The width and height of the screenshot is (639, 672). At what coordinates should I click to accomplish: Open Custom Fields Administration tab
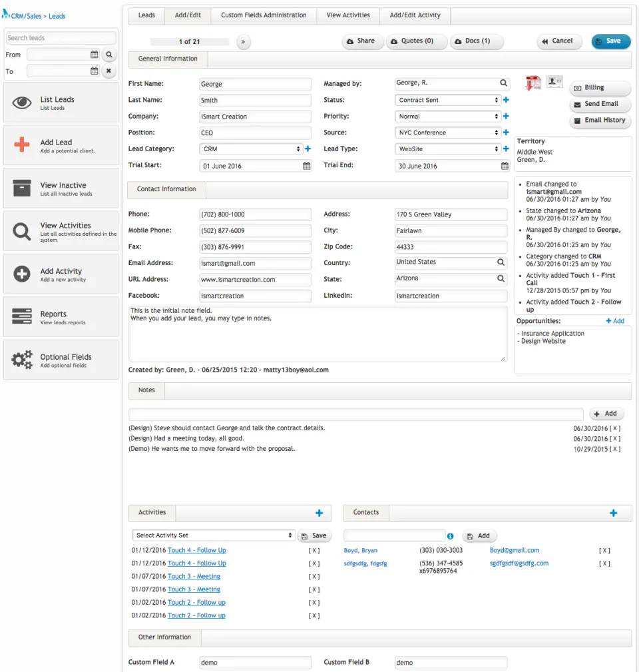click(x=264, y=15)
